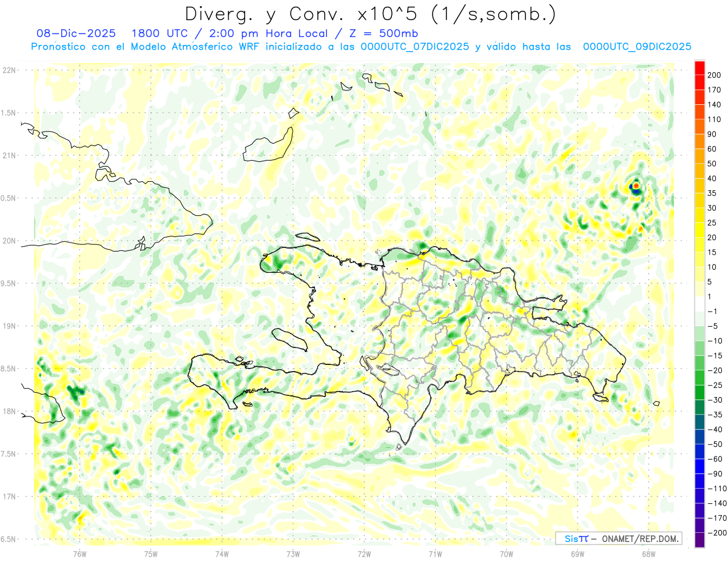
Task: Click the red-and-blue vortex spot near 68W
Action: coord(636,188)
